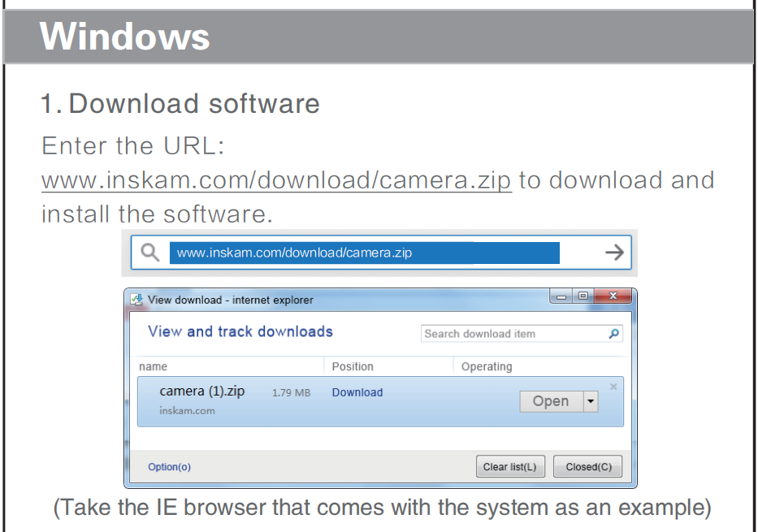Click the Option(o) link
The image size is (758, 532).
(x=169, y=467)
